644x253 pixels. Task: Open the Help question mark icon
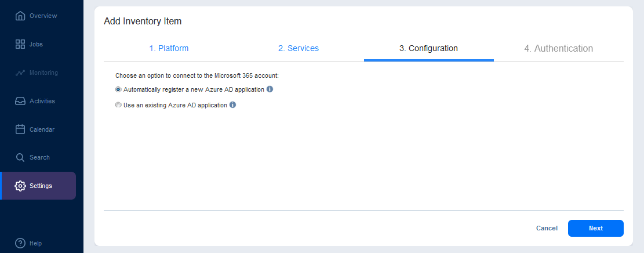(20, 243)
